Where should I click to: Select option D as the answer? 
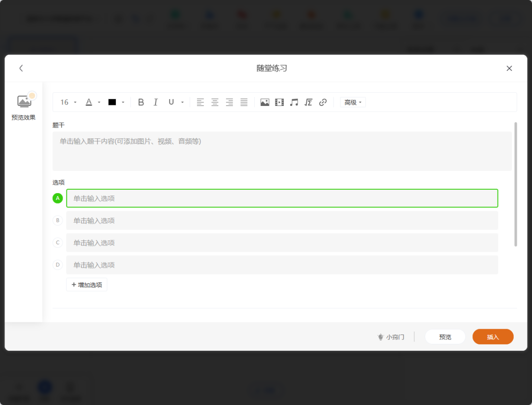coord(58,265)
